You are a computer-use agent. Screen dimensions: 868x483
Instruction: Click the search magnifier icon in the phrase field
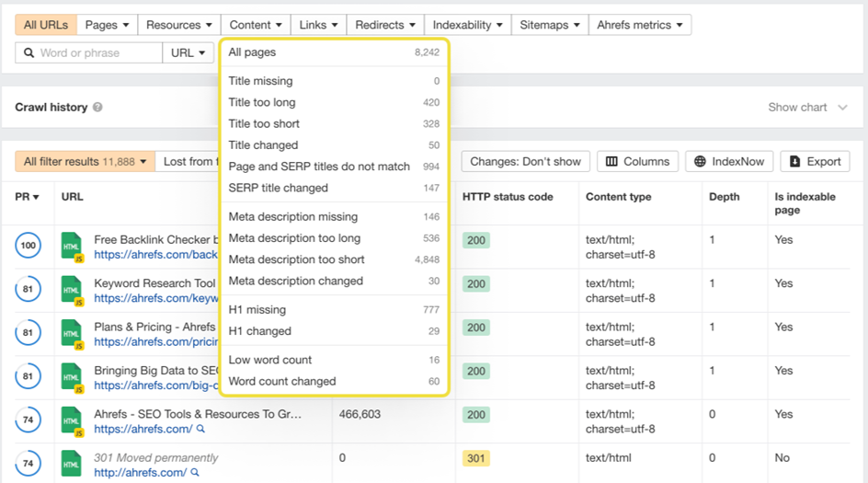click(x=29, y=52)
